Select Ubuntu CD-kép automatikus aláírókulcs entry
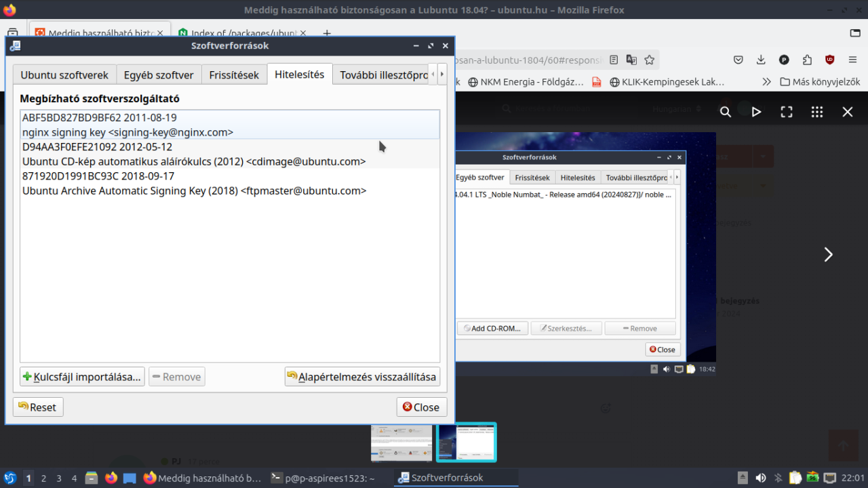The height and width of the screenshot is (488, 868). pyautogui.click(x=230, y=154)
